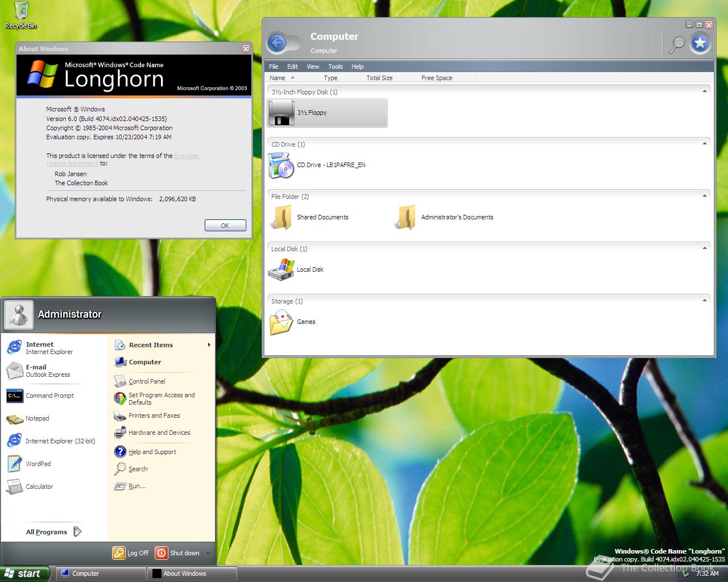Screen dimensions: 728x582
Task: Open Outlook Express E-mail entry
Action: click(x=54, y=371)
